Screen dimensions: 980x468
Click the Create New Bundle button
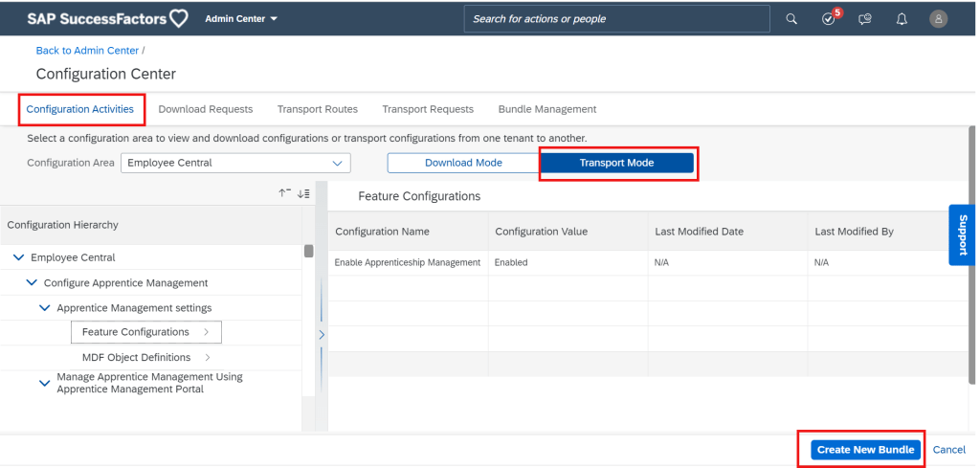click(865, 450)
